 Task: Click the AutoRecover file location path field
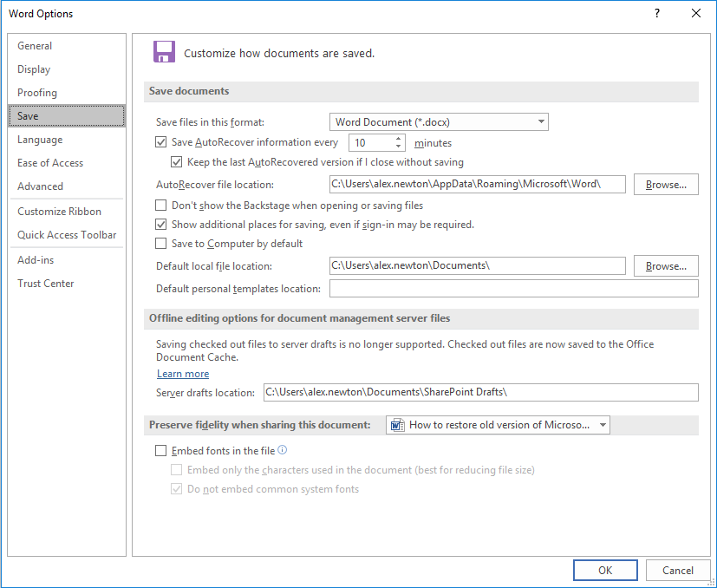478,184
